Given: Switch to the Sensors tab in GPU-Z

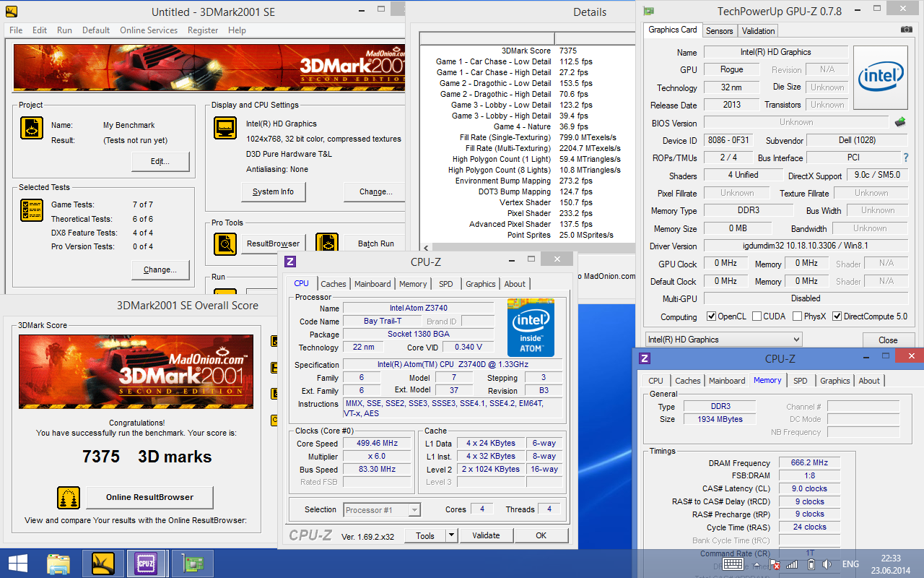Looking at the screenshot, I should [719, 31].
